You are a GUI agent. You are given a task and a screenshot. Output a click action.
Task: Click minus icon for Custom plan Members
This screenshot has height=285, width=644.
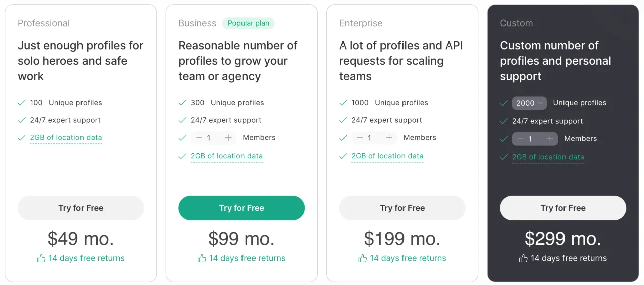(x=521, y=139)
